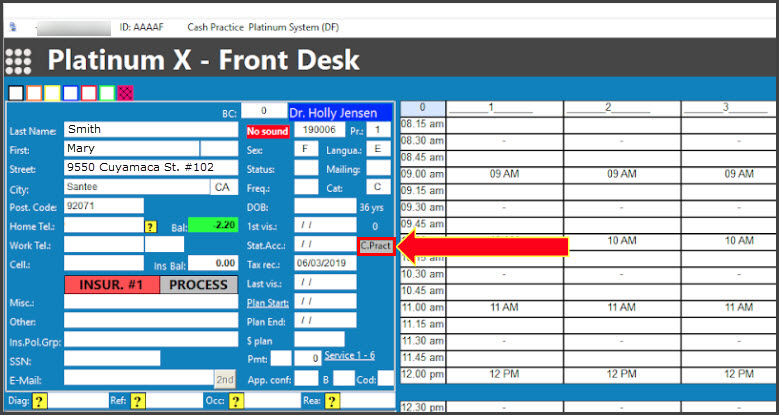Click the Langua. field showing E
Image resolution: width=779 pixels, height=415 pixels.
378,149
